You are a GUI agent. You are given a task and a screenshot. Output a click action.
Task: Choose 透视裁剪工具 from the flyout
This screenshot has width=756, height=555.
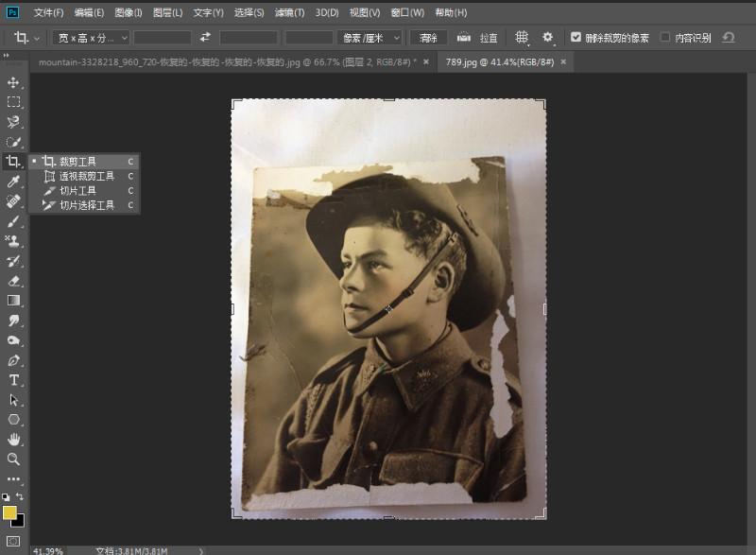(x=86, y=176)
